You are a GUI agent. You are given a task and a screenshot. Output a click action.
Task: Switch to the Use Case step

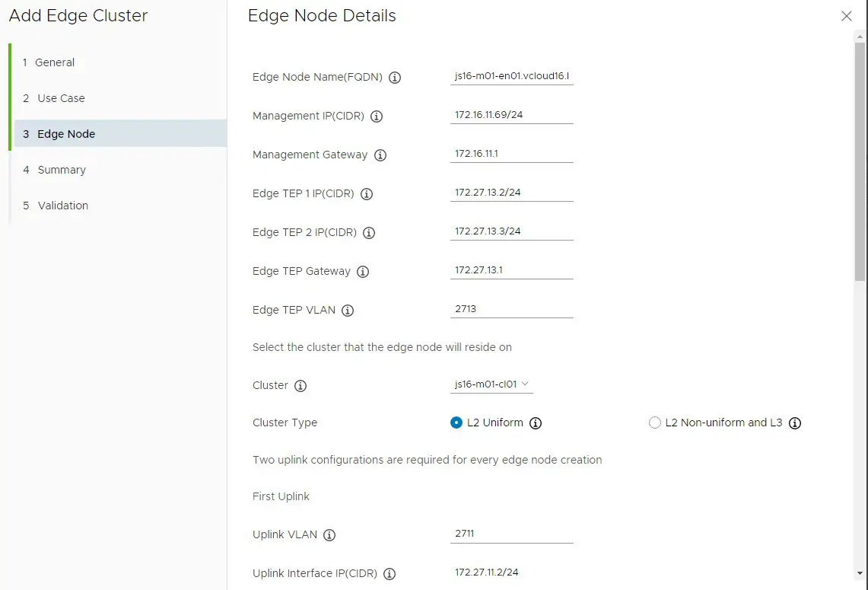pos(59,97)
